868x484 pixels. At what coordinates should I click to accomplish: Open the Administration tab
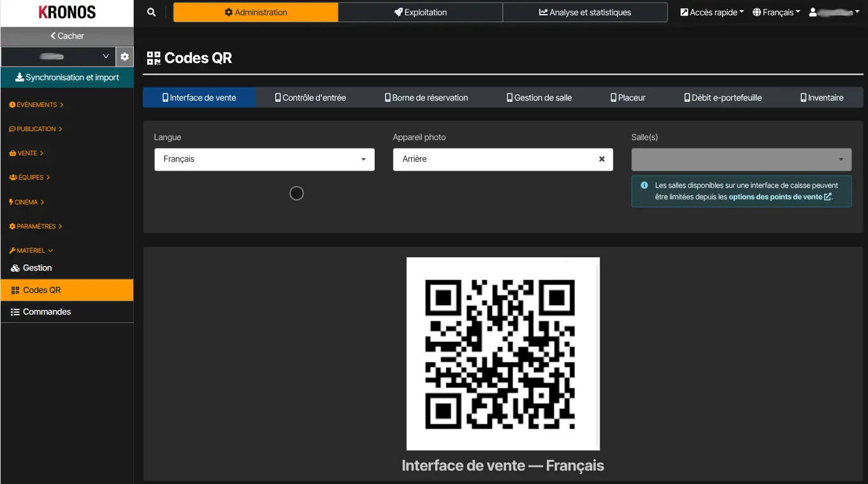click(x=256, y=12)
